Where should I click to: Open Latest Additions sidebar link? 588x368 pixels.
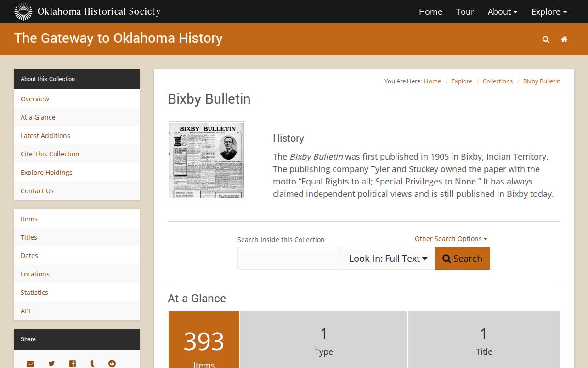pyautogui.click(x=77, y=136)
